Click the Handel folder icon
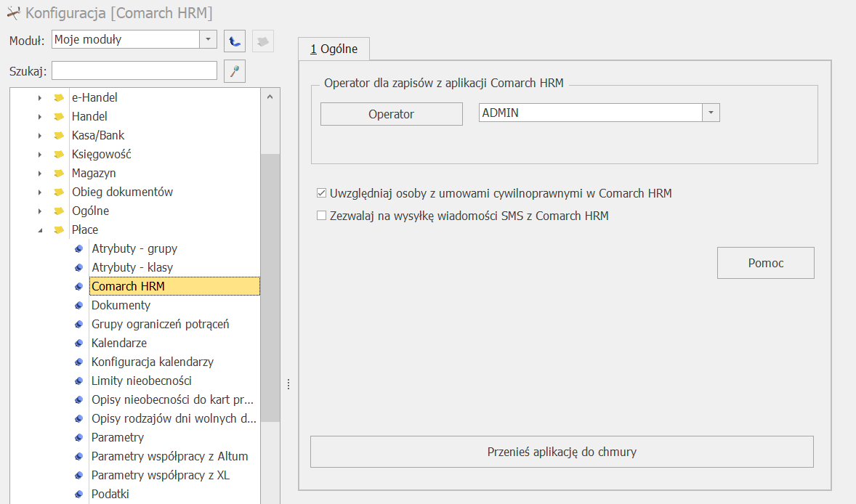Image resolution: width=856 pixels, height=504 pixels. pos(59,117)
